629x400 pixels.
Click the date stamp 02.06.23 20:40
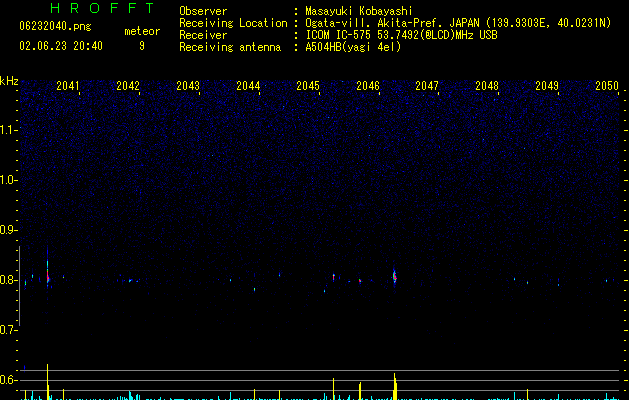[x=61, y=46]
